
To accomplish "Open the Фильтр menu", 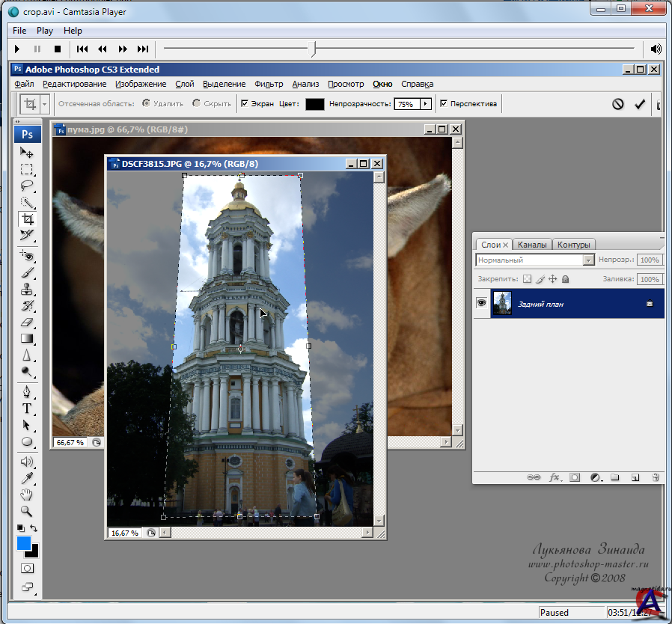I will click(269, 84).
